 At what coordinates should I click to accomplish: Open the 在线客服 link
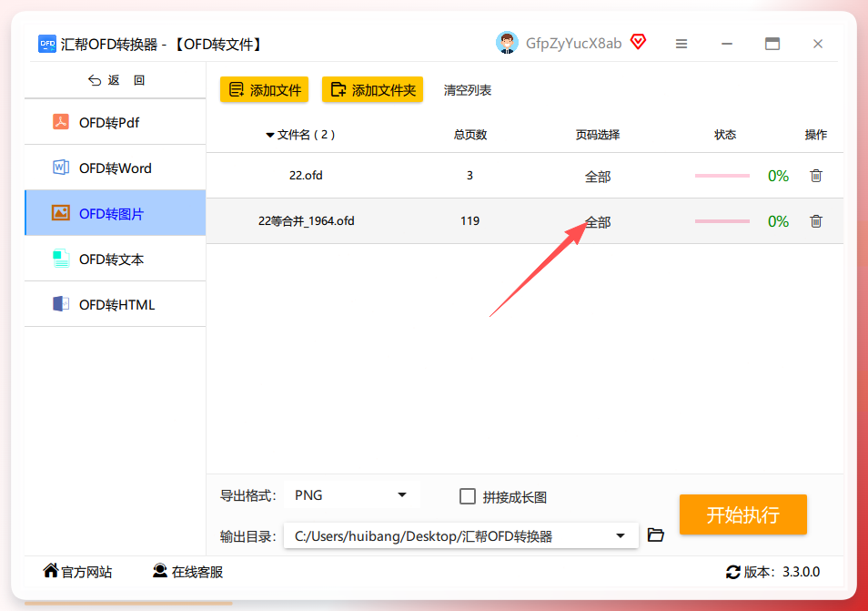(x=188, y=572)
